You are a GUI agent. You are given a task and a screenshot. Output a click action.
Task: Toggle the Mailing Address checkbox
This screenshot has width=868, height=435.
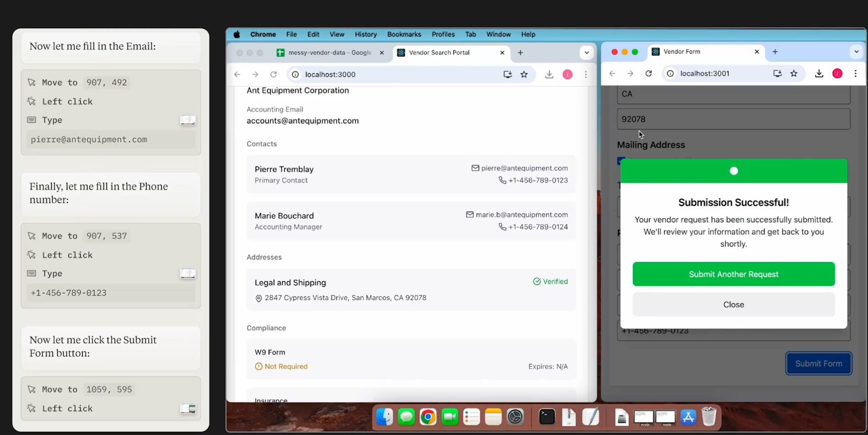pos(621,160)
